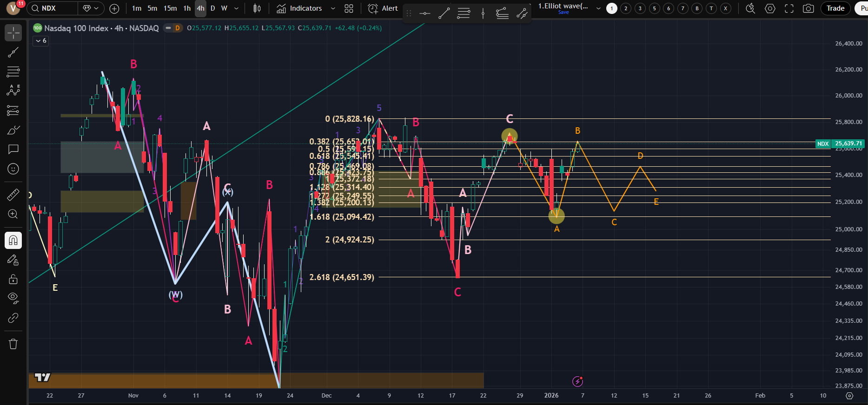
Task: Create an Alert from the top toolbar
Action: pyautogui.click(x=383, y=8)
